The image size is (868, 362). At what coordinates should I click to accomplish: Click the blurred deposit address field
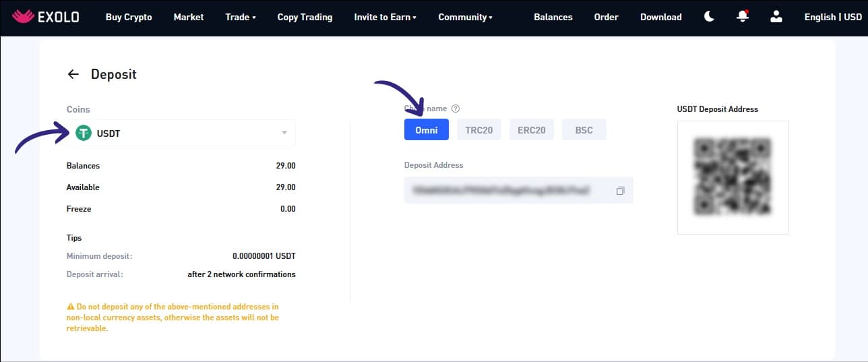point(519,191)
